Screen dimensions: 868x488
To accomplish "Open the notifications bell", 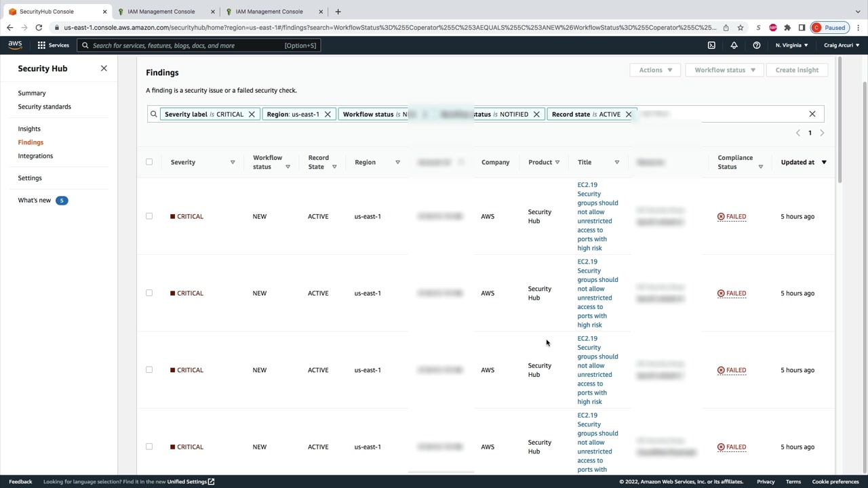I will (x=734, y=45).
